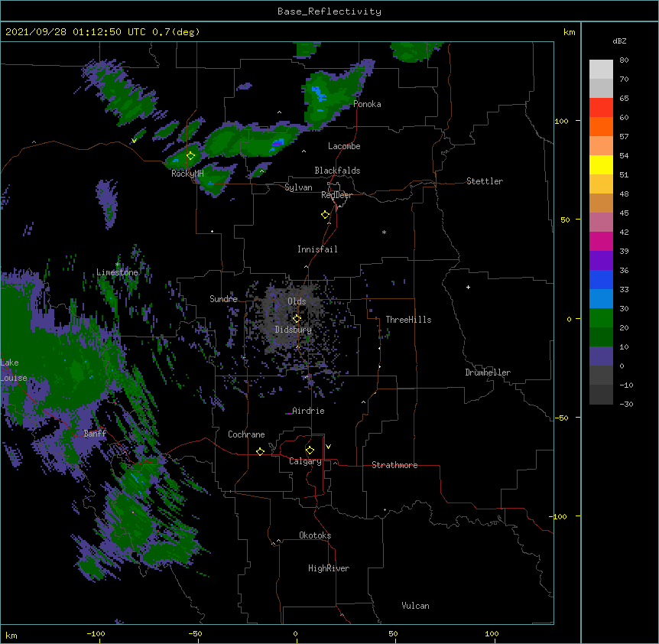
Task: Click the Calgary city label
Action: [x=305, y=461]
